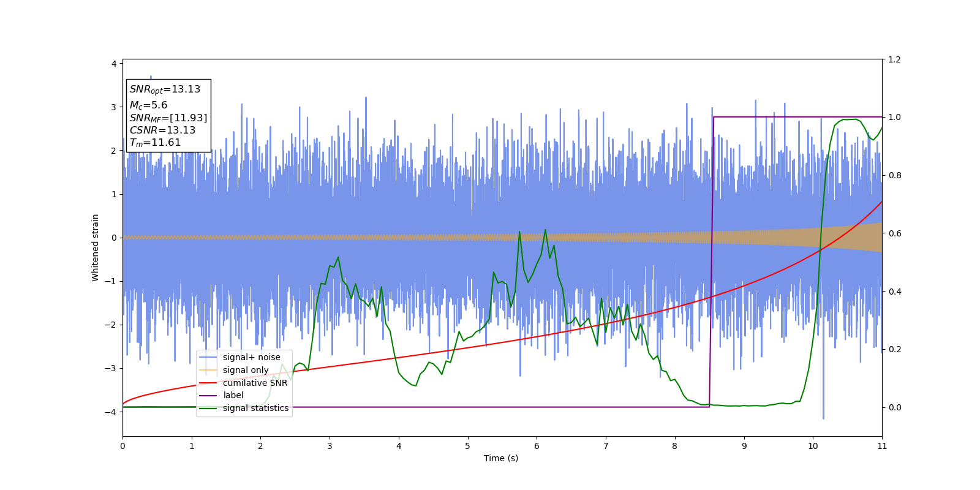Viewport: 980px width, 490px height.
Task: Click x-axis tick label 8
Action: (675, 446)
